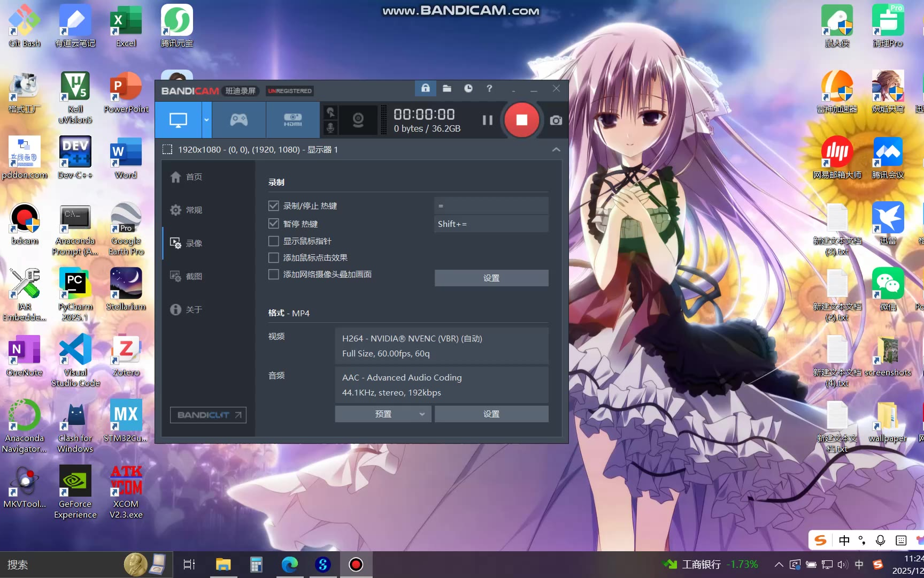Open the 常规 general settings tab
The width and height of the screenshot is (924, 578).
194,210
